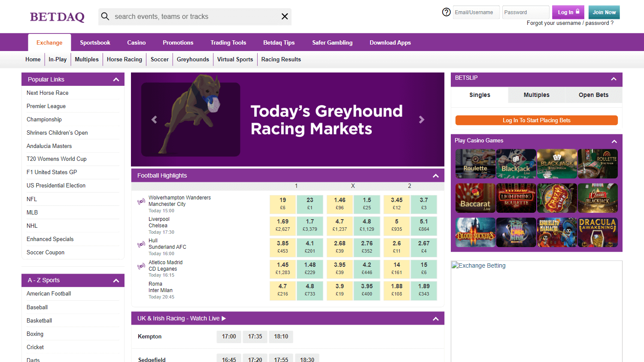
Task: Open Download Apps menu item
Action: 390,42
